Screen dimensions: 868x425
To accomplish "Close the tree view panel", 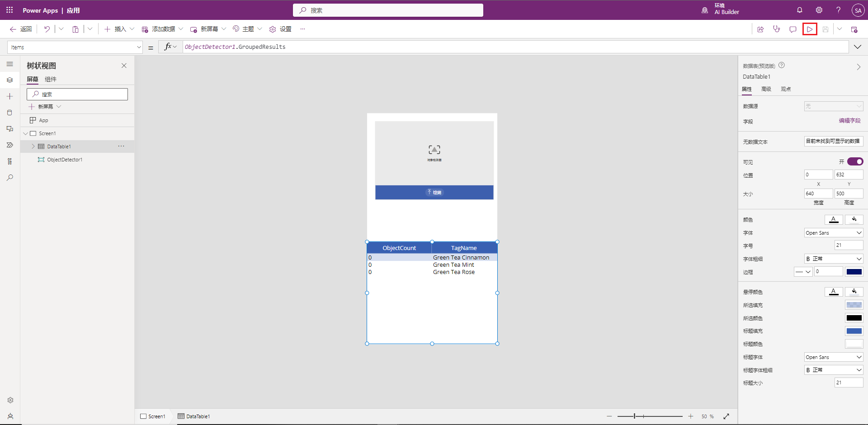I will pos(124,66).
